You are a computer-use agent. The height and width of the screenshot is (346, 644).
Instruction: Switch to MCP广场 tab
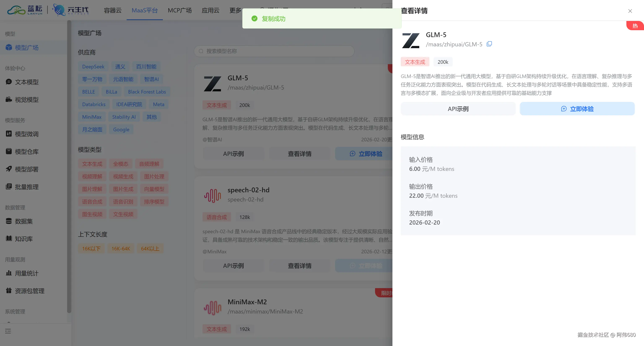point(179,10)
